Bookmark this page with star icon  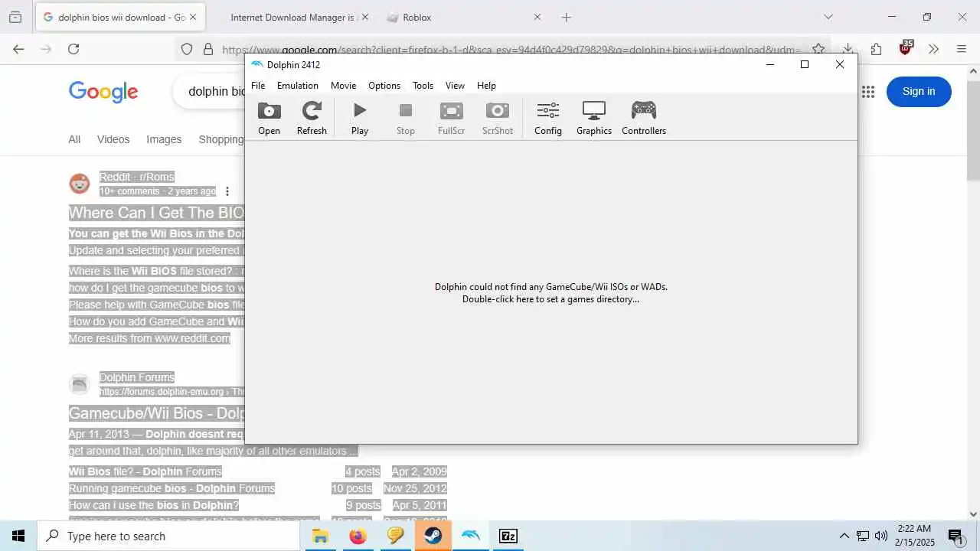[818, 49]
